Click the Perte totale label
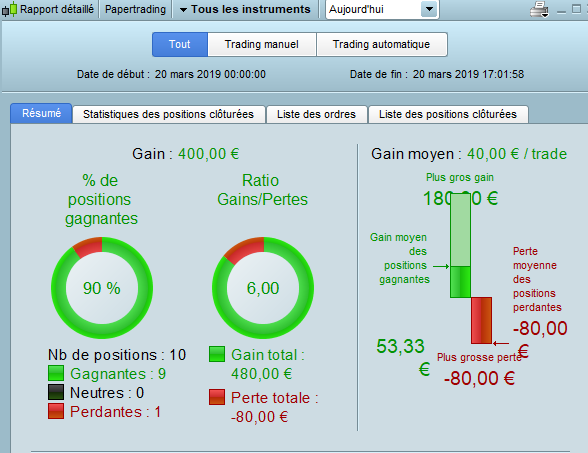Screen dimensions: 588x453 pyautogui.click(x=274, y=398)
